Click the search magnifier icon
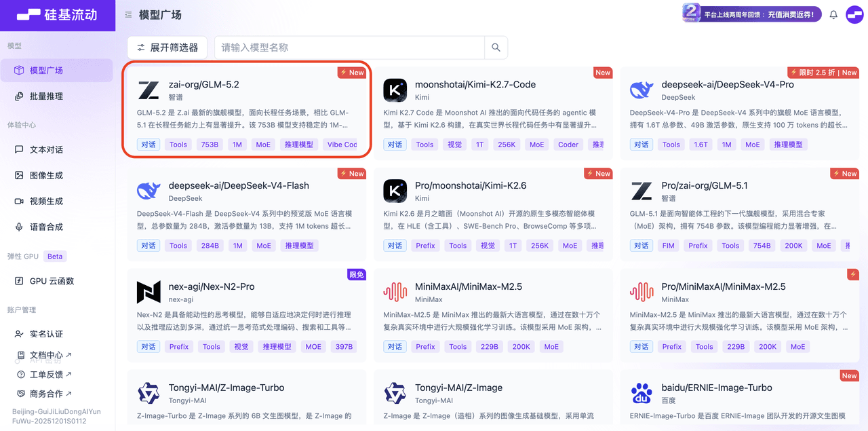This screenshot has height=431, width=868. point(496,48)
